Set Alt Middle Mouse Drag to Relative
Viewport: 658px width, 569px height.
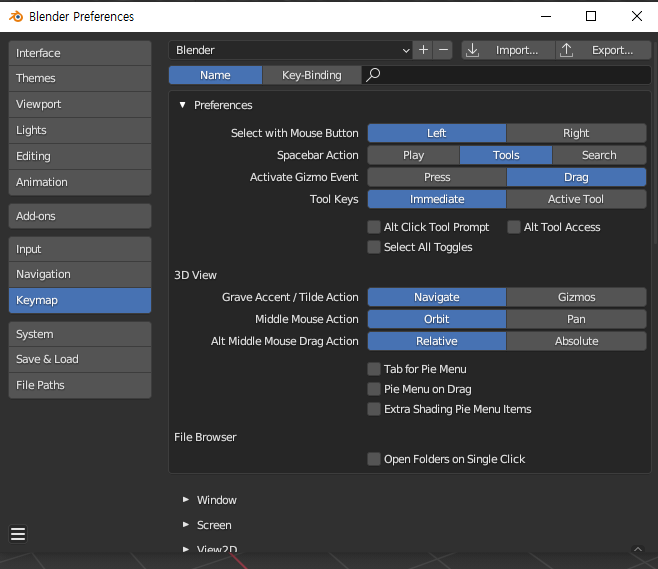[437, 341]
